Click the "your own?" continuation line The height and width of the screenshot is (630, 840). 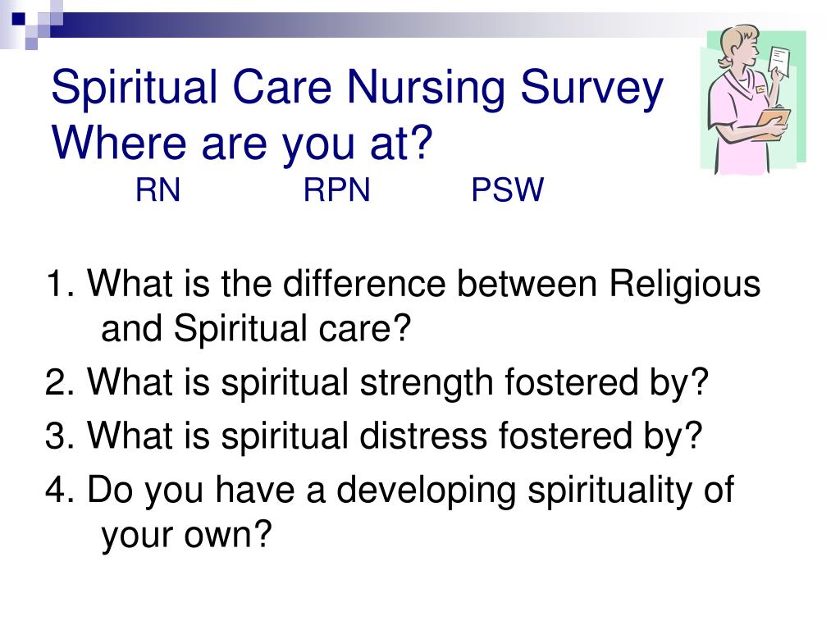(x=186, y=535)
